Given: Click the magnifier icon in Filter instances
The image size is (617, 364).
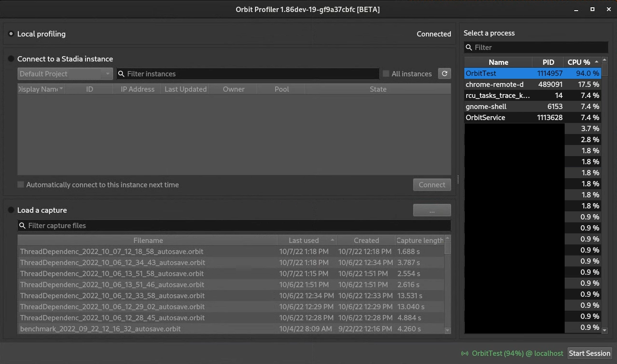Looking at the screenshot, I should (x=121, y=74).
